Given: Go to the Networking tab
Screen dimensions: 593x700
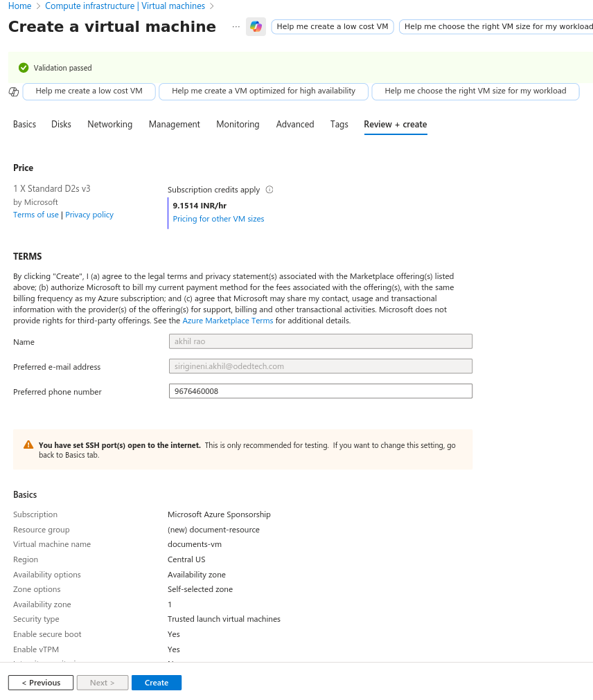Looking at the screenshot, I should pyautogui.click(x=110, y=125).
